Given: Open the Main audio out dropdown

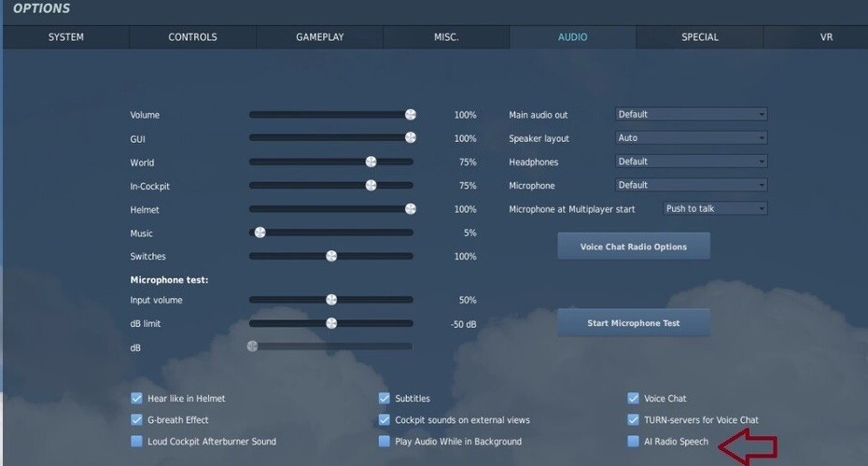Looking at the screenshot, I should [691, 114].
